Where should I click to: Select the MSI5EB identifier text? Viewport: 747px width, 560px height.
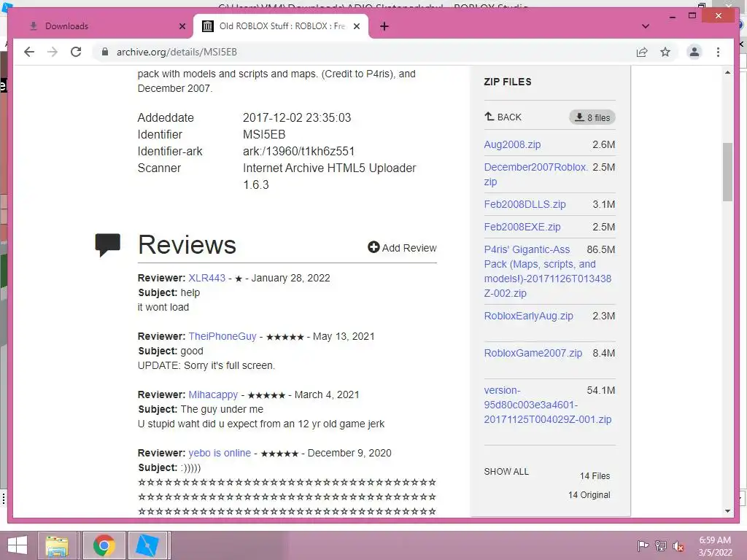[264, 134]
